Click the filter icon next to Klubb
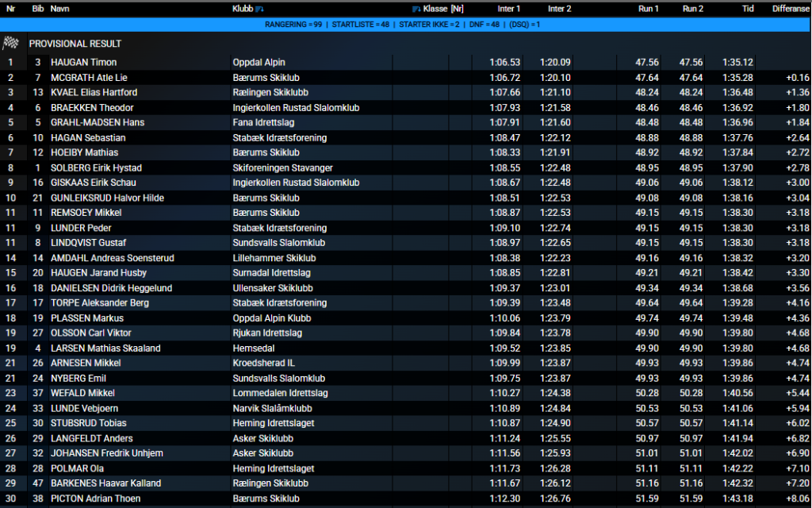 coord(260,10)
